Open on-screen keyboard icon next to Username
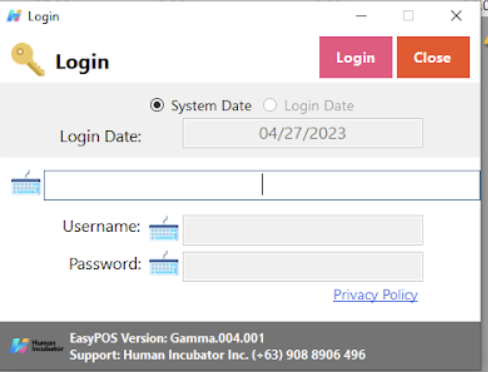 [x=164, y=229]
